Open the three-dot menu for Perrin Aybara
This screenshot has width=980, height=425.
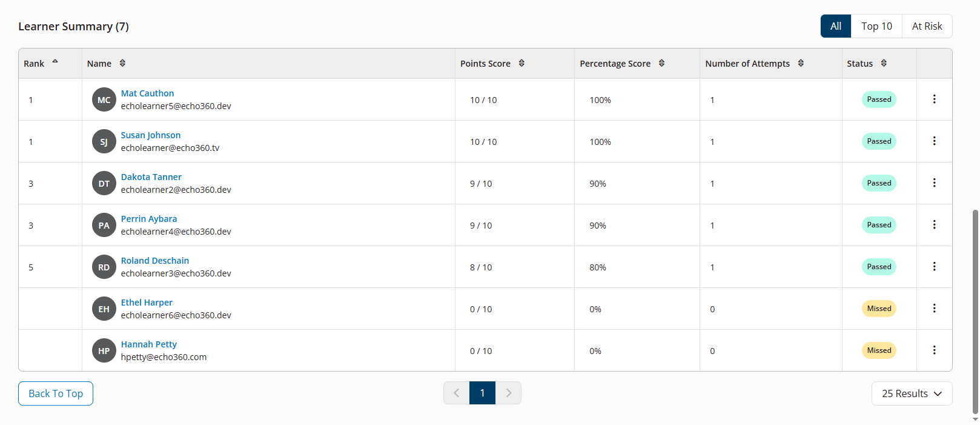[934, 224]
